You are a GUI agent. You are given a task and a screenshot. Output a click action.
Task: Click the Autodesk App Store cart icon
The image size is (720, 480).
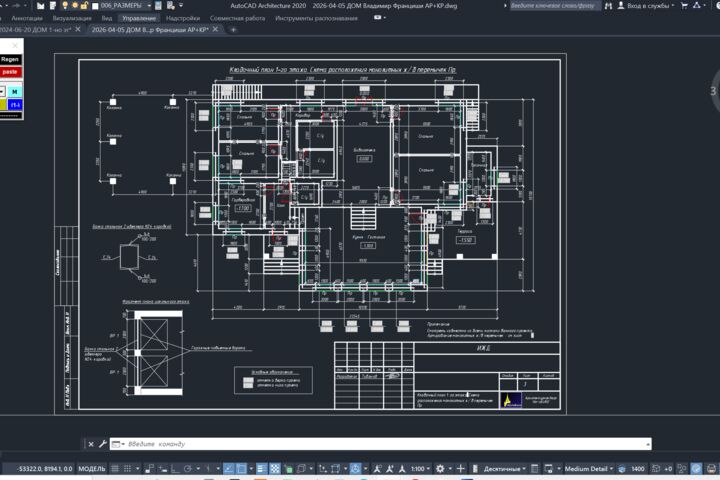[x=684, y=6]
